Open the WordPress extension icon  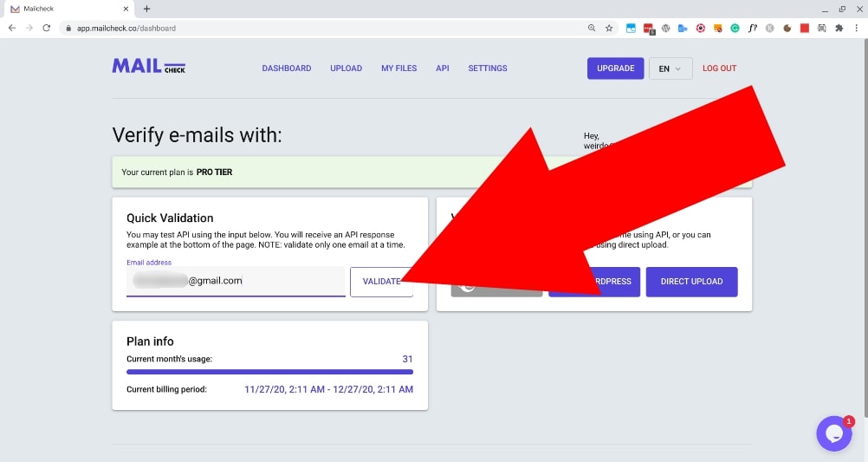(666, 29)
